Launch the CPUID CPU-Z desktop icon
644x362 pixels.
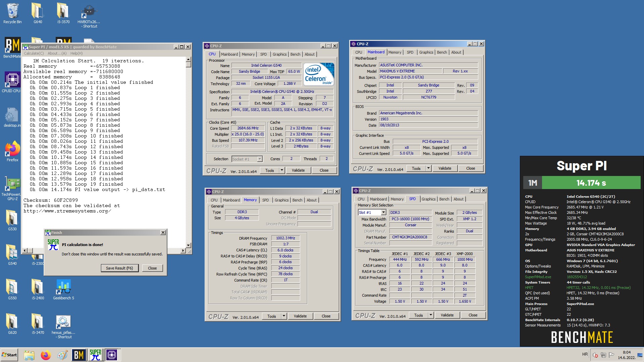pyautogui.click(x=12, y=82)
